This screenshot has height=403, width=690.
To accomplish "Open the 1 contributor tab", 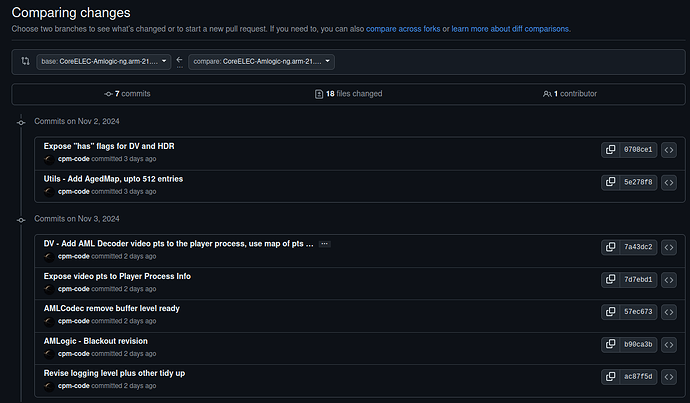I will (x=564, y=94).
